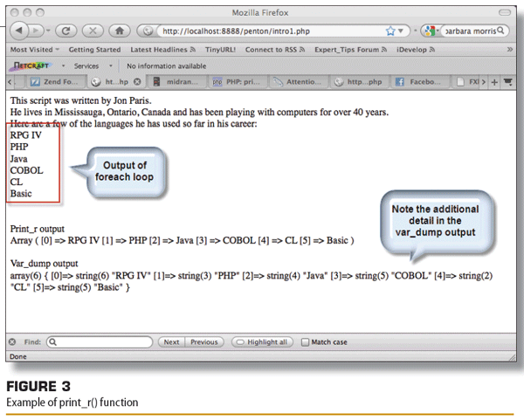Switch to the http...php tab
The height and width of the screenshot is (420, 524).
[358, 82]
